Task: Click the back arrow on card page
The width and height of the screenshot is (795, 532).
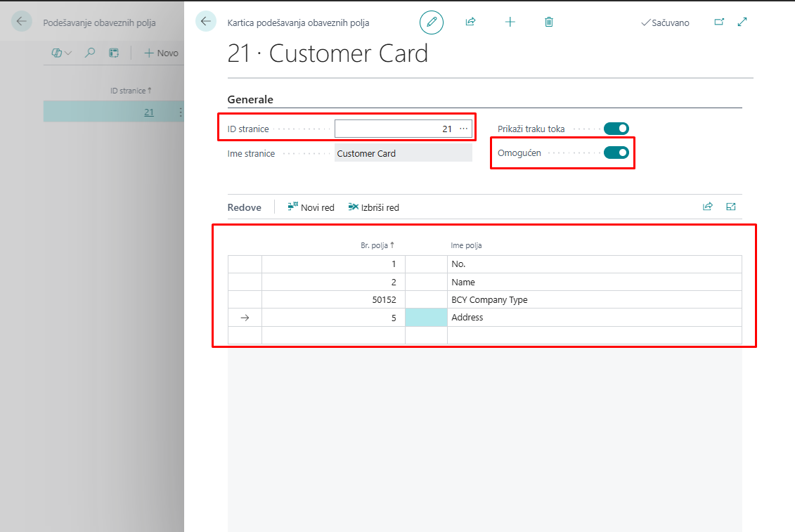Action: (205, 22)
